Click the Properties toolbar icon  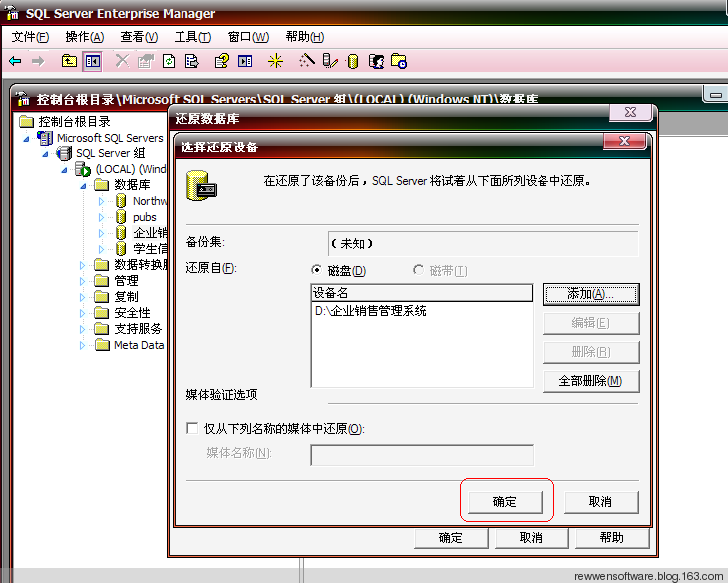(146, 61)
